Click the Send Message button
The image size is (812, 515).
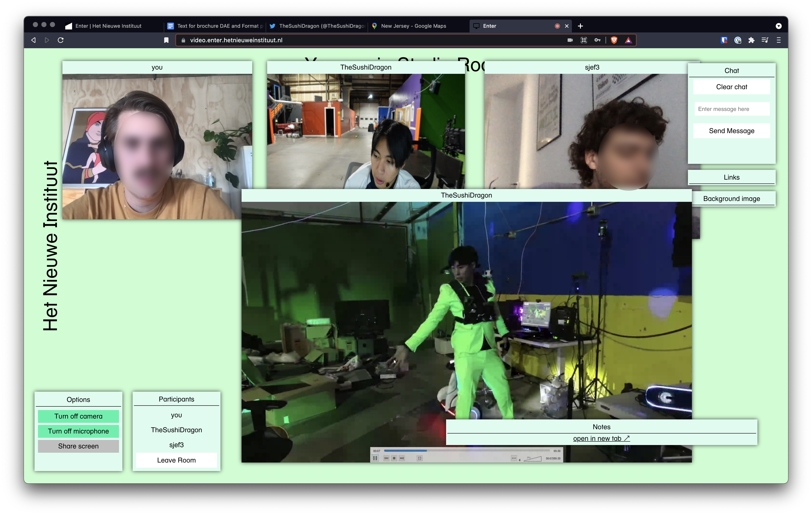click(x=731, y=131)
